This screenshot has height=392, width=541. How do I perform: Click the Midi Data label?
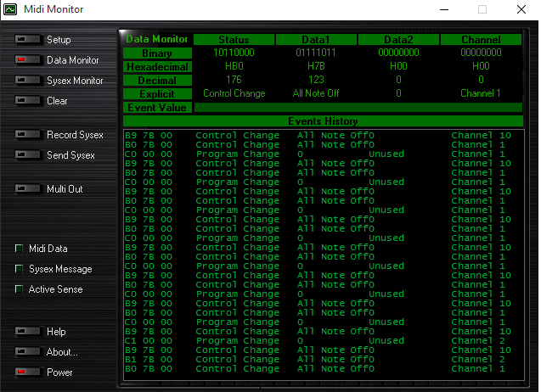pyautogui.click(x=48, y=249)
